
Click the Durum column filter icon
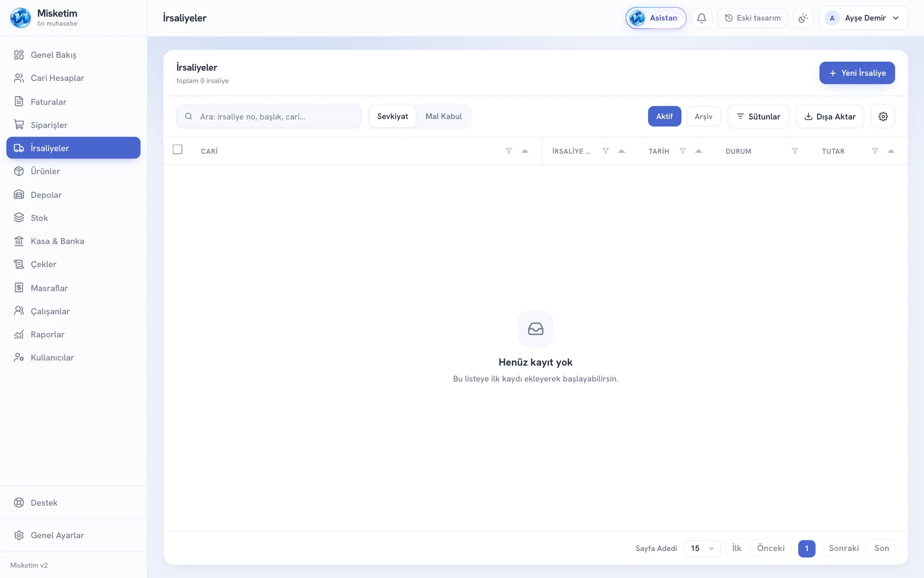pos(795,151)
